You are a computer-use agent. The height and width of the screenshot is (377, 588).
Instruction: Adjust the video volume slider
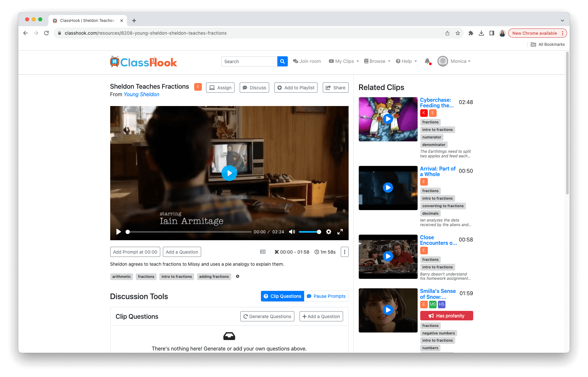pyautogui.click(x=309, y=232)
